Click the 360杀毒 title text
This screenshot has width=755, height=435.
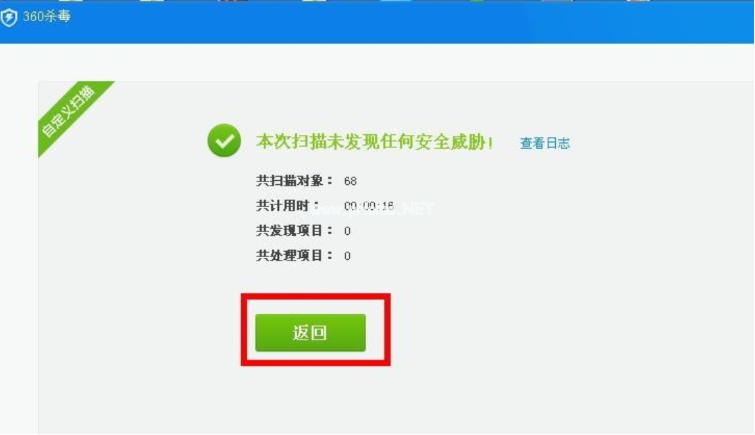click(47, 16)
